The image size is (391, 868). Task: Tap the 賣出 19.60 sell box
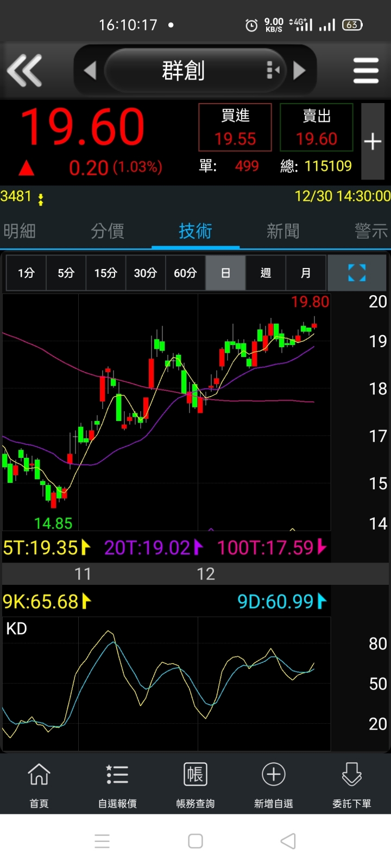tap(317, 127)
